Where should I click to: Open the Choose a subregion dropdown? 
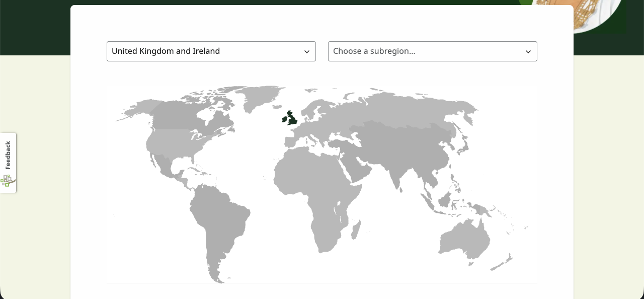click(433, 51)
